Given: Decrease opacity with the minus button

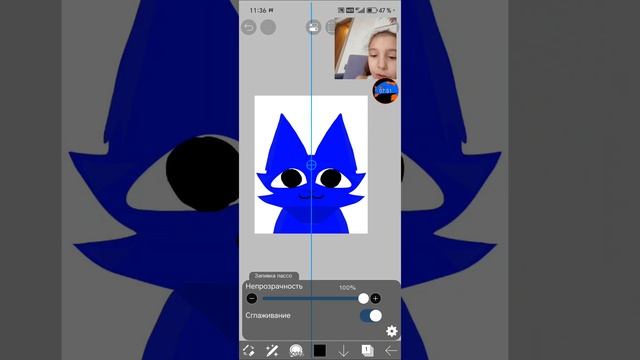Looking at the screenshot, I should pos(252,298).
